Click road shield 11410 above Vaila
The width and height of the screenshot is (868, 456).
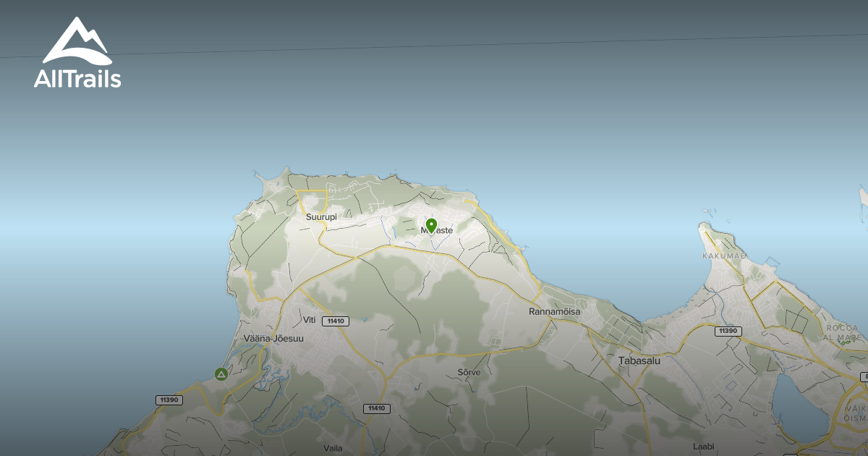(377, 408)
